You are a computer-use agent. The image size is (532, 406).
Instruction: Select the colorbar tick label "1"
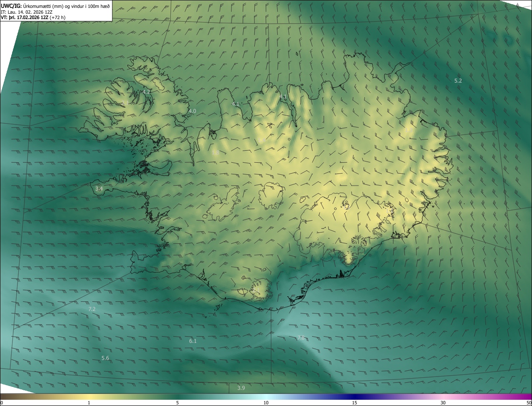(x=89, y=403)
